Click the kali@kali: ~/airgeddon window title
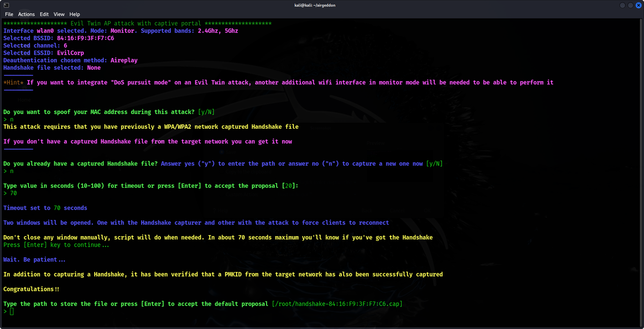 point(315,5)
